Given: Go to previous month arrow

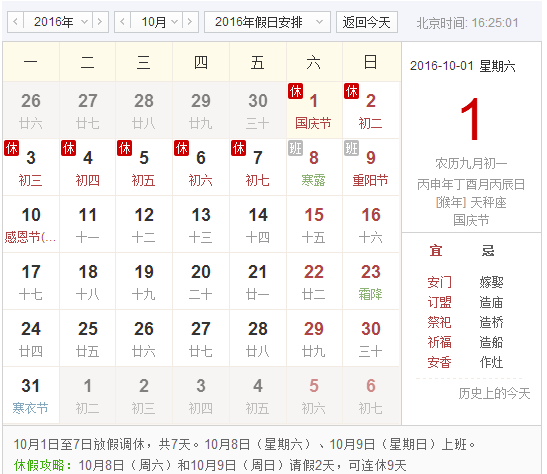Looking at the screenshot, I should pyautogui.click(x=122, y=22).
